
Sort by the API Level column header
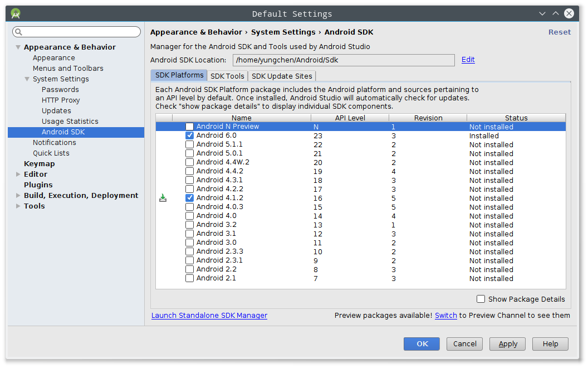pos(350,118)
